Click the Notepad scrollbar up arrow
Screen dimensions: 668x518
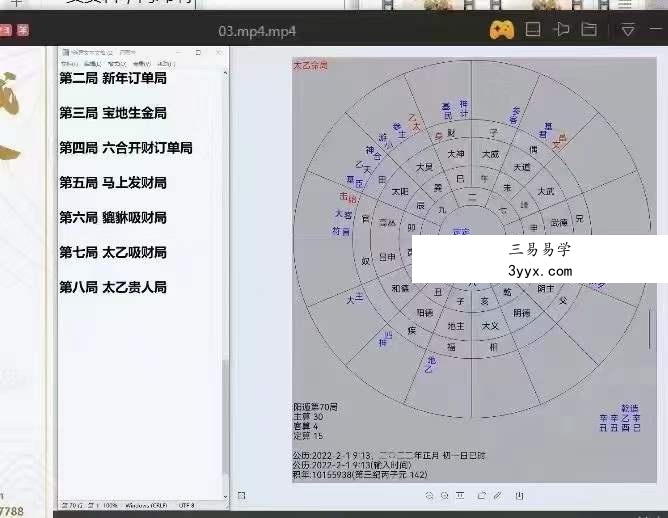225,73
